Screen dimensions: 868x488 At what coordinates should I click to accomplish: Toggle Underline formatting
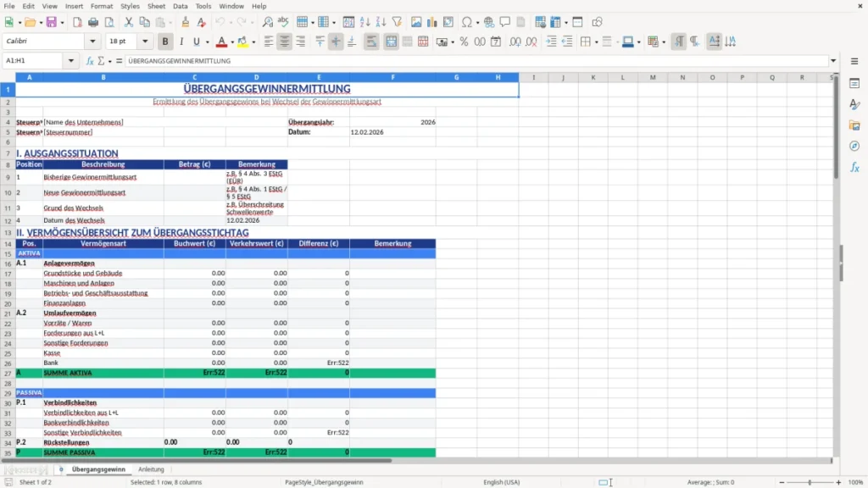[x=196, y=42]
